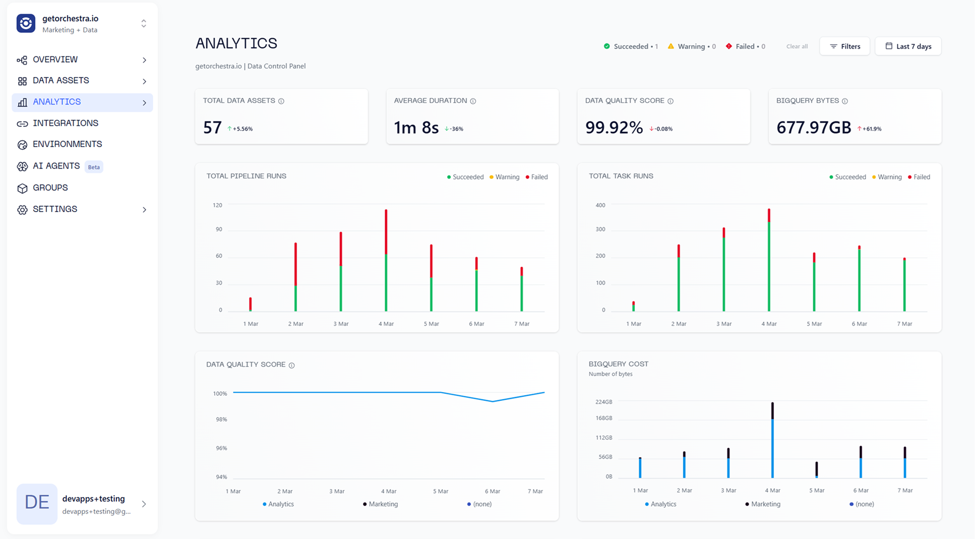Click info icon next to Average Duration

click(473, 101)
